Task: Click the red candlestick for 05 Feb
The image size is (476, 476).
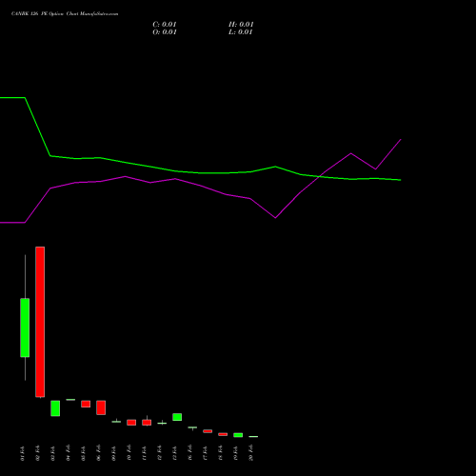Action: tap(86, 404)
